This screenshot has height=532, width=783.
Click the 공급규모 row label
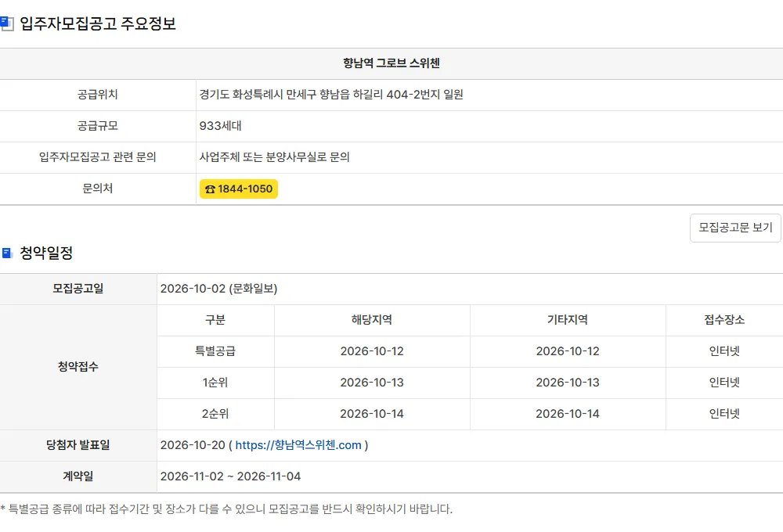click(x=97, y=126)
